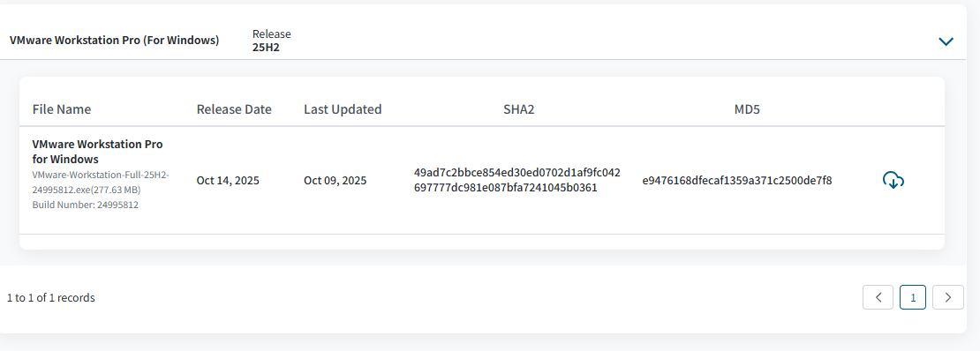Download VMware Workstation Pro via cloud icon
This screenshot has height=351, width=980.
[x=893, y=181]
